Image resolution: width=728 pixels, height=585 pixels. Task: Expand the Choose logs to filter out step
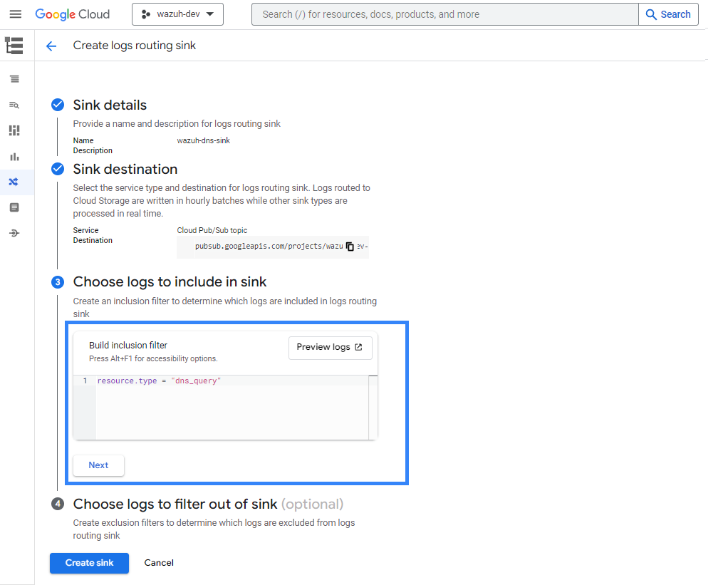[x=175, y=504]
